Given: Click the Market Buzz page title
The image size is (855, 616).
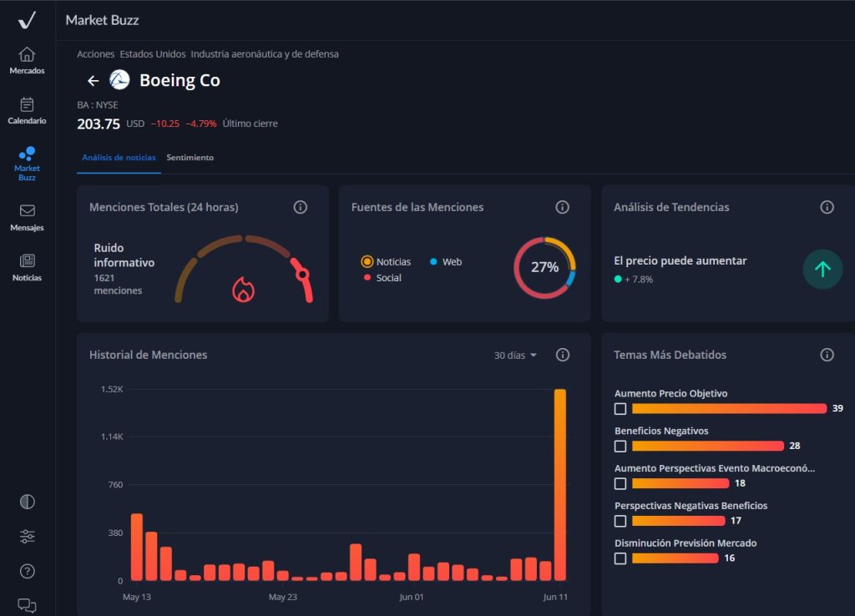Looking at the screenshot, I should (x=102, y=20).
